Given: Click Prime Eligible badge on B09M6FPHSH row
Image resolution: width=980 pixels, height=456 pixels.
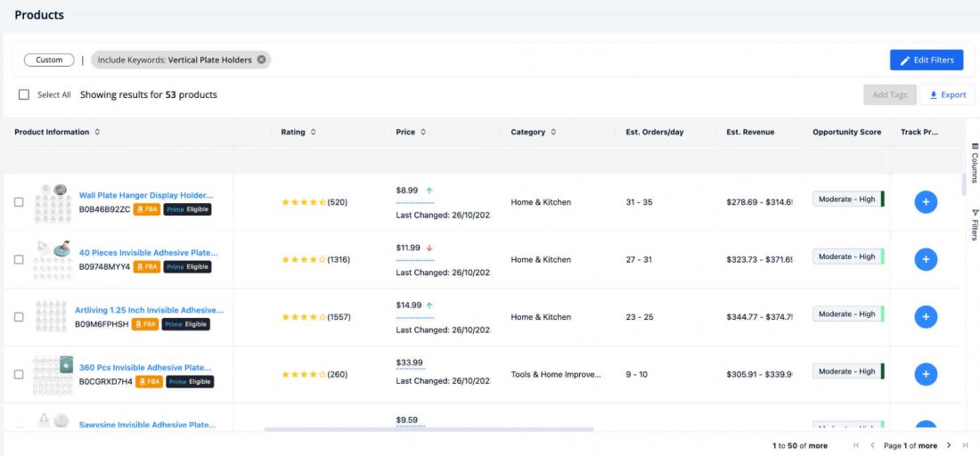Looking at the screenshot, I should [185, 324].
